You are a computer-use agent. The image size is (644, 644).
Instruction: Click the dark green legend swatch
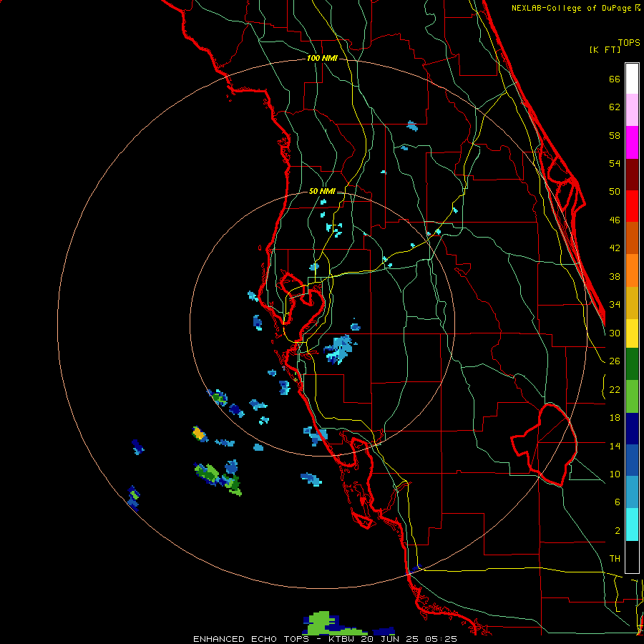tap(632, 364)
